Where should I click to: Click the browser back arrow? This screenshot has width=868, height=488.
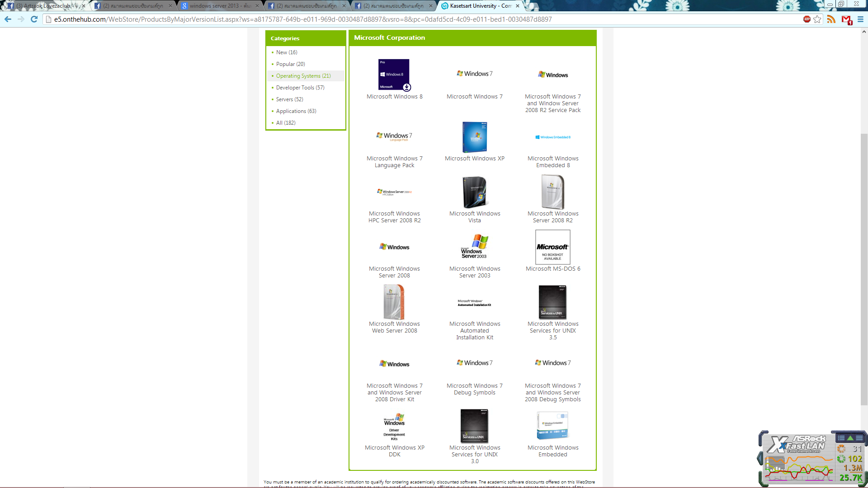coord(8,19)
